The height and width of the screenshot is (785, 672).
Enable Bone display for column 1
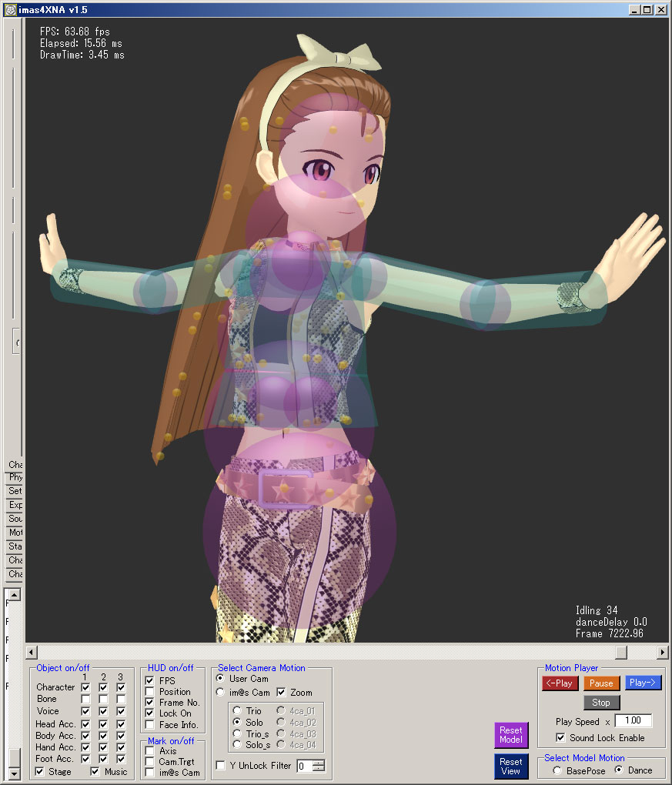(85, 699)
